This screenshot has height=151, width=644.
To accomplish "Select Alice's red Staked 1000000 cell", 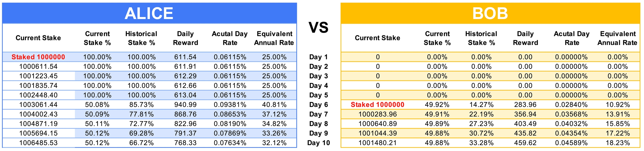I will click(38, 57).
